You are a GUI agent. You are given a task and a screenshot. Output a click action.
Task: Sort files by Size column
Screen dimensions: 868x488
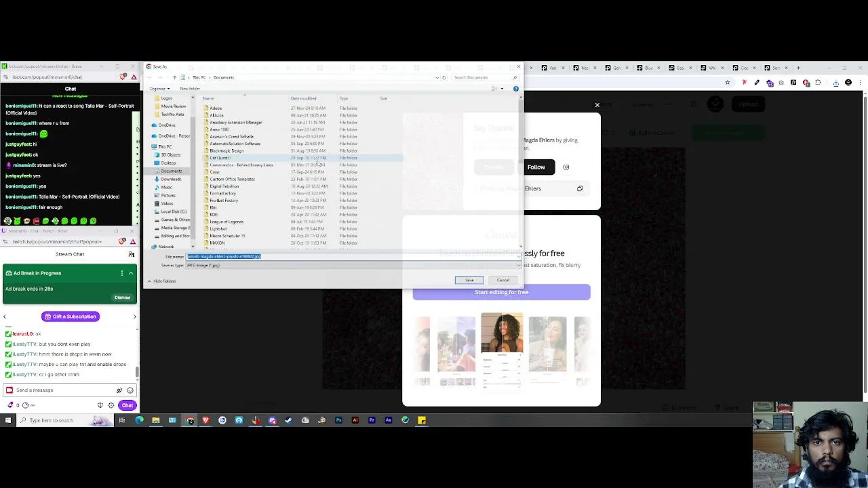(x=383, y=98)
